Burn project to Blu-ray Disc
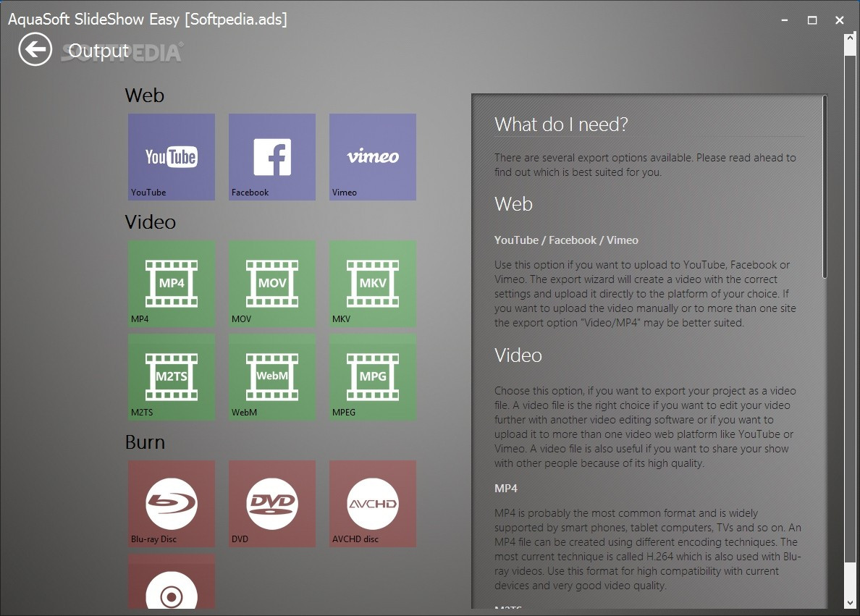Viewport: 860px width, 616px height. tap(172, 504)
